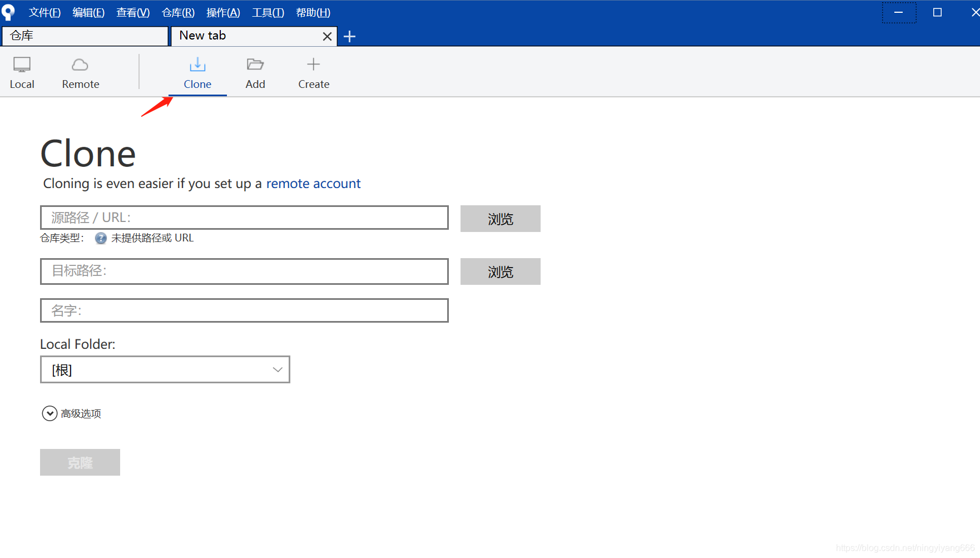Open the 查看(V) menu
This screenshot has width=980, height=558.
133,12
